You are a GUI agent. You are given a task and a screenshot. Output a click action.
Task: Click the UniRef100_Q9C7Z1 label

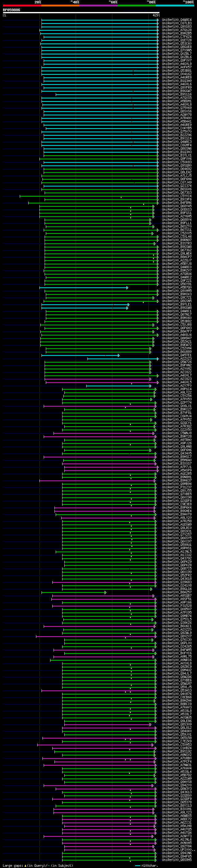coord(177,297)
